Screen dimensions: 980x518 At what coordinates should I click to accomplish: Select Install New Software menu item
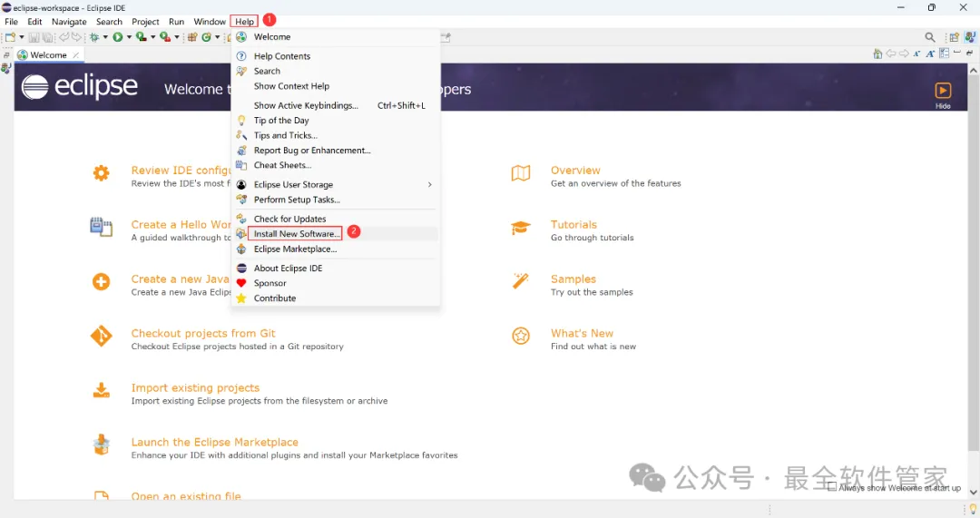tap(337, 234)
